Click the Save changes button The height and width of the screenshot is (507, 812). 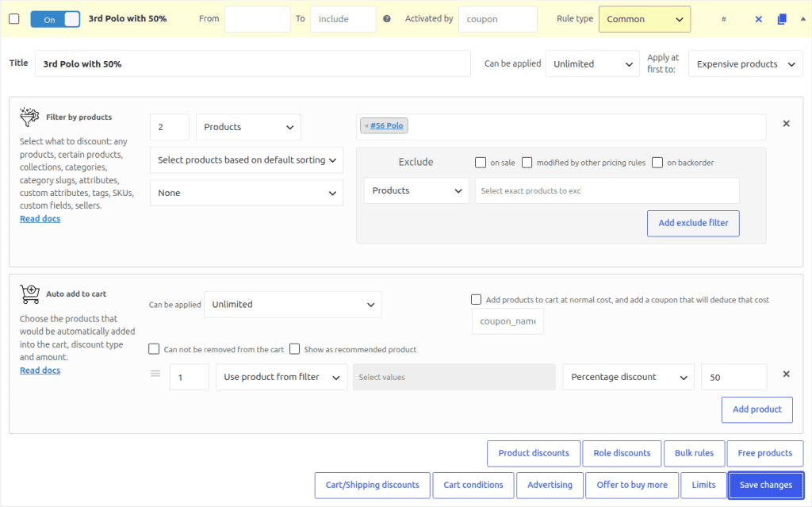coord(766,486)
